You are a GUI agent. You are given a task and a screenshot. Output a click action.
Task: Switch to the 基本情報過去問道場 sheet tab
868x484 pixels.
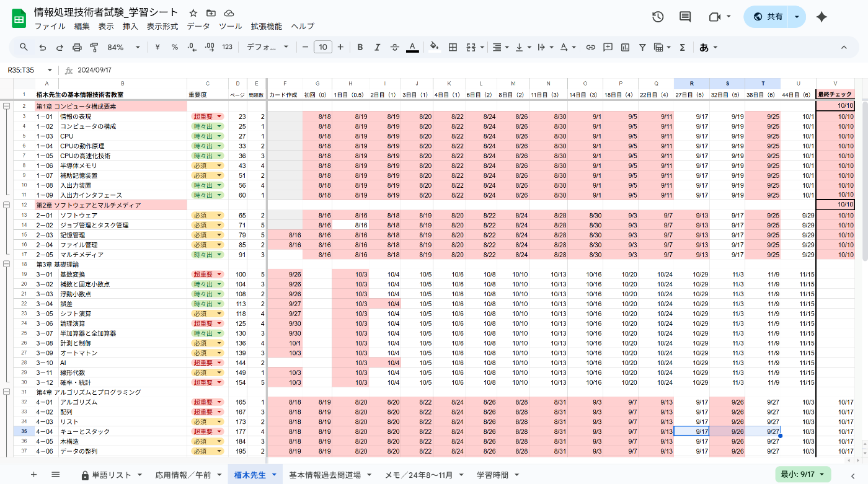click(x=325, y=475)
